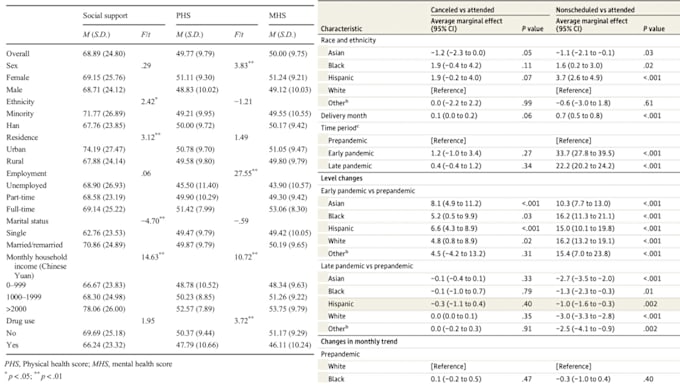Select the Characteristic column header
The image size is (680, 384).
(x=341, y=29)
